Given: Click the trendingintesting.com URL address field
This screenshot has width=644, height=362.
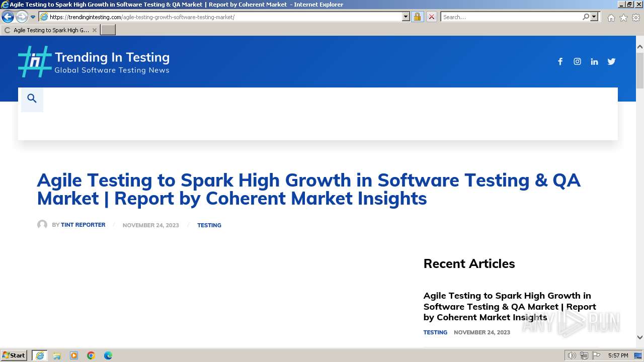Looking at the screenshot, I should point(220,17).
